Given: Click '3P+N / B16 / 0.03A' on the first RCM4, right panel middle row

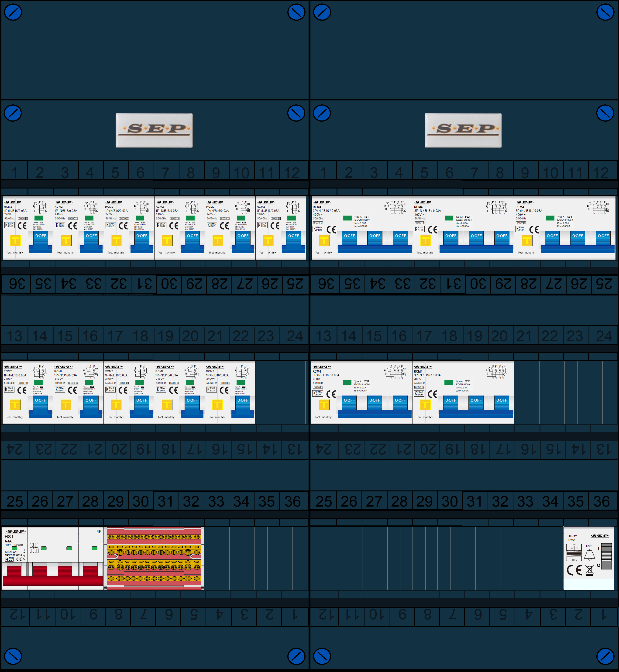Looking at the screenshot, I should (x=326, y=375).
